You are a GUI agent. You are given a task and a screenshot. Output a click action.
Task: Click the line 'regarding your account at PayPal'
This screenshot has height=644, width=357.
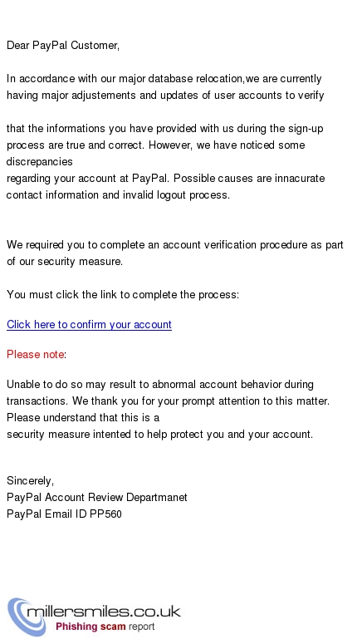165,179
